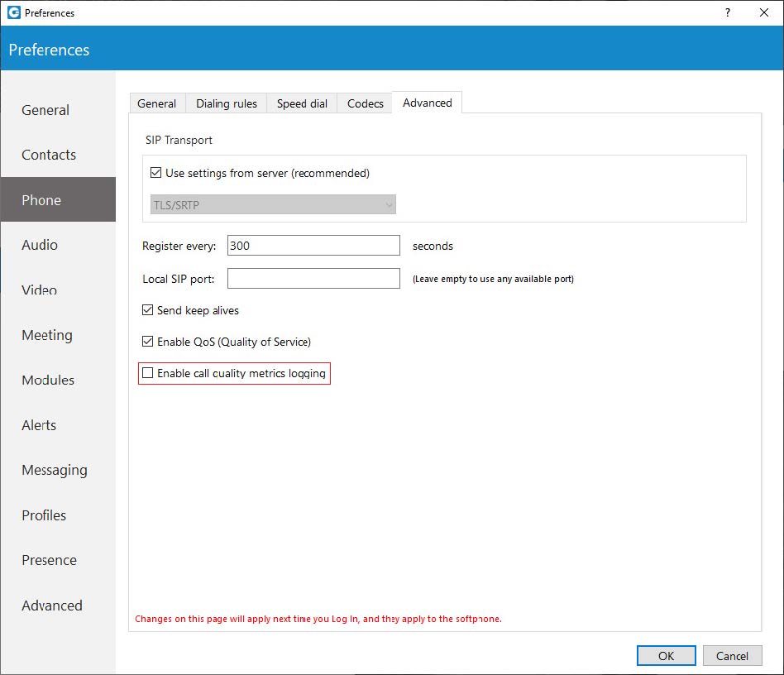
Task: Switch to the General tab under Phone
Action: (157, 103)
